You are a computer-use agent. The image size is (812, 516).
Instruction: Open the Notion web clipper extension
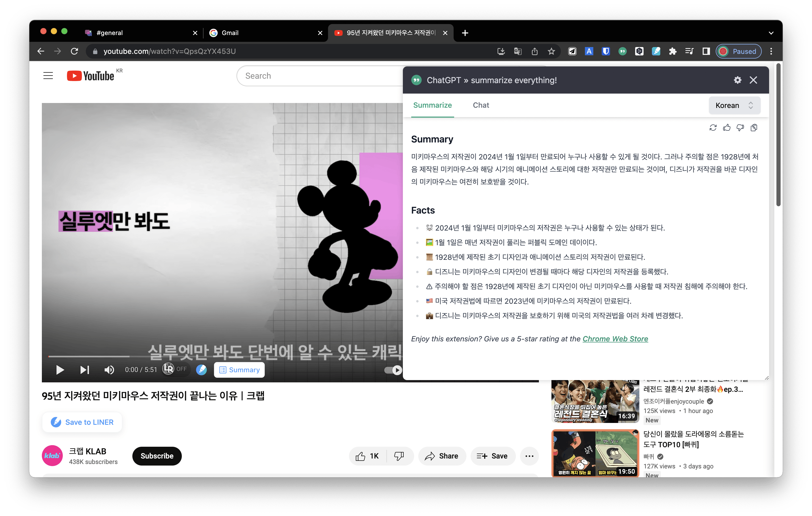click(x=572, y=51)
